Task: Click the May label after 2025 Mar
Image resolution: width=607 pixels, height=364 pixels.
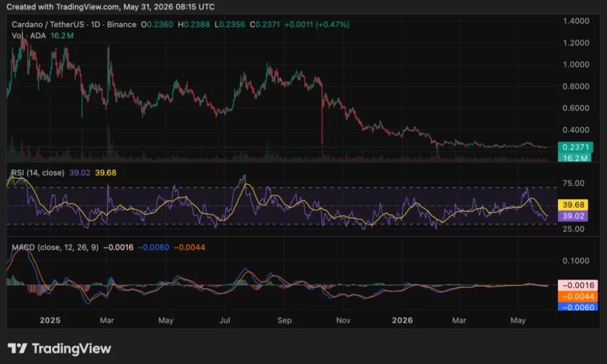Action: coord(166,320)
